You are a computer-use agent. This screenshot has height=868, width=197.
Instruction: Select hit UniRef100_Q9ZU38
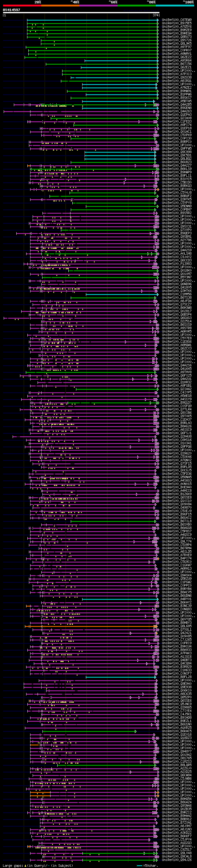point(177,77)
